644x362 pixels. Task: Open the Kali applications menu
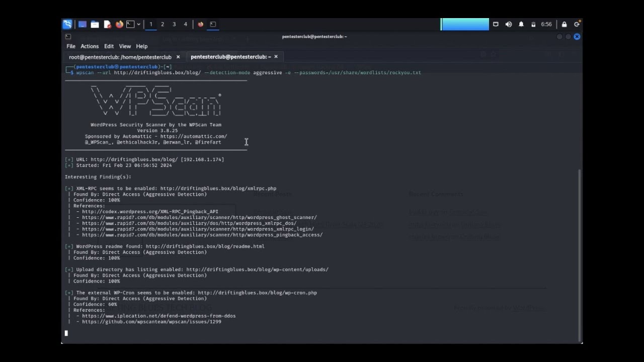point(67,24)
